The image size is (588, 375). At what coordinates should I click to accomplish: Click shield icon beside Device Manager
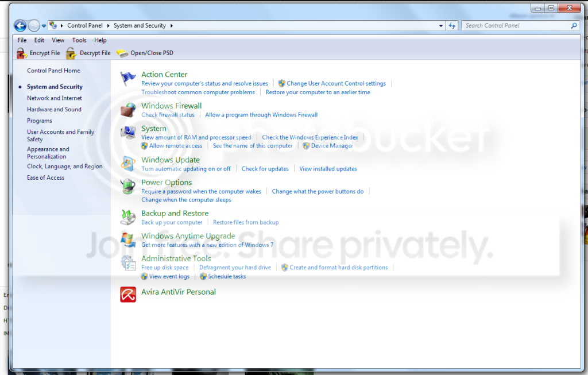pyautogui.click(x=306, y=145)
